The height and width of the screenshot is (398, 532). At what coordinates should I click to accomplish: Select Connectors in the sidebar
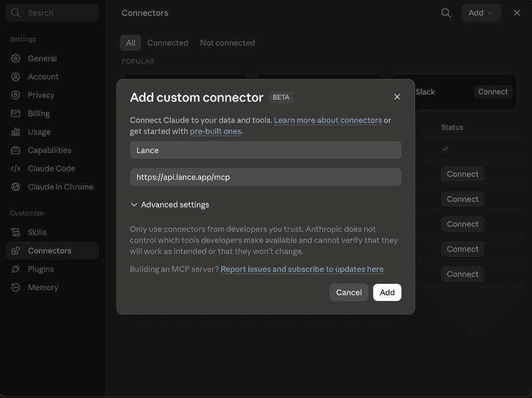[x=52, y=251]
